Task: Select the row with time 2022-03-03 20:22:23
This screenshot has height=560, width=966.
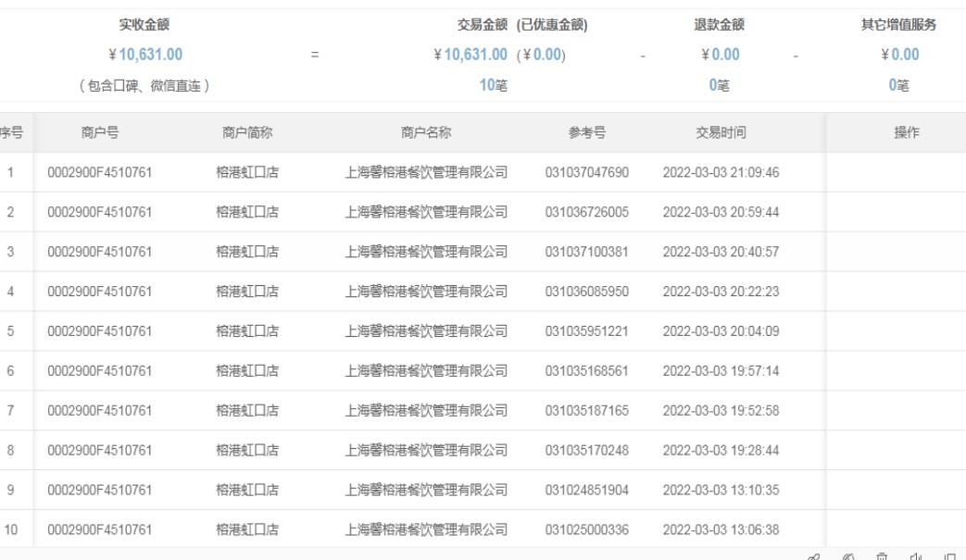Action: point(721,292)
